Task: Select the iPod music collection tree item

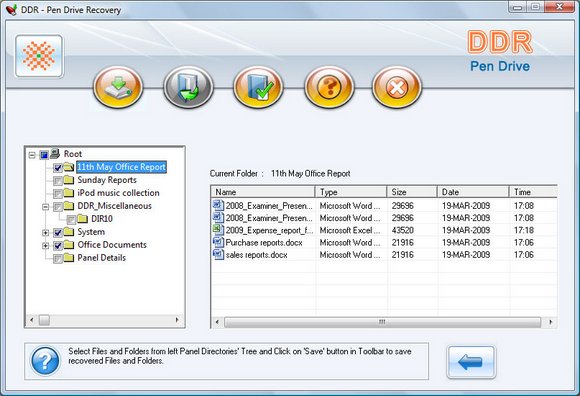Action: coord(118,193)
